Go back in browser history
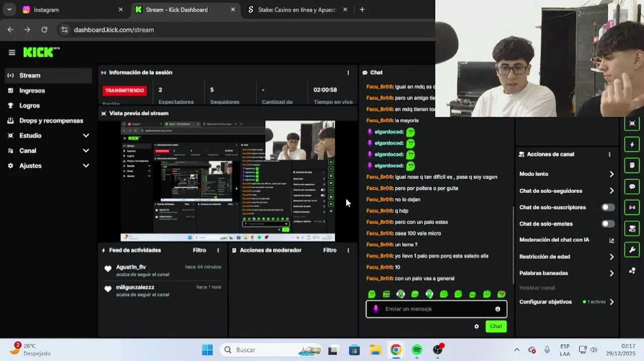Screen dimensions: 644x361 click(11, 30)
